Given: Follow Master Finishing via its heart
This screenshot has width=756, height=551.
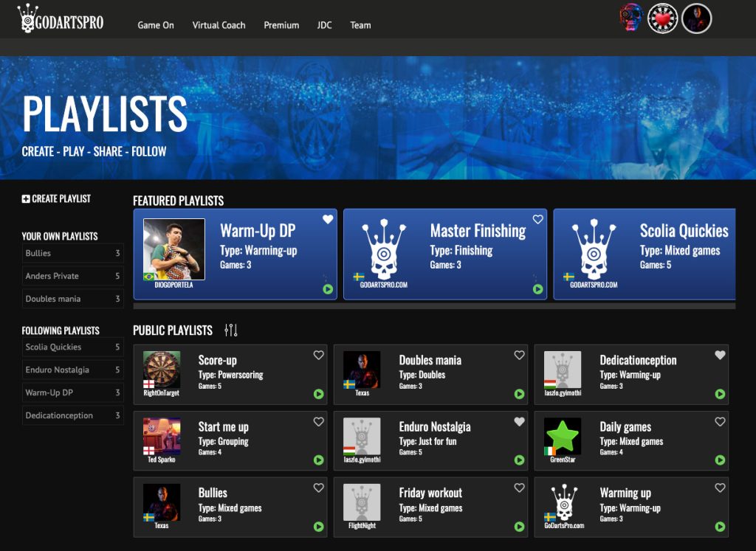Looking at the screenshot, I should point(537,219).
